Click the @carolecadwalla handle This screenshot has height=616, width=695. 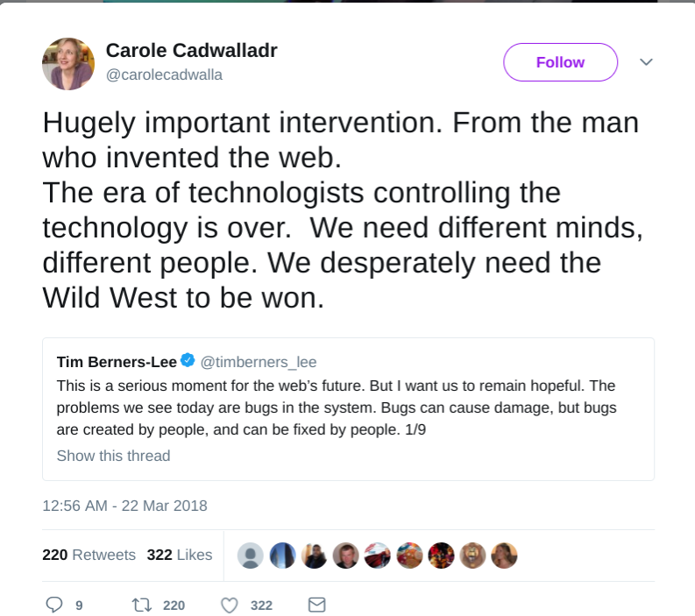164,74
